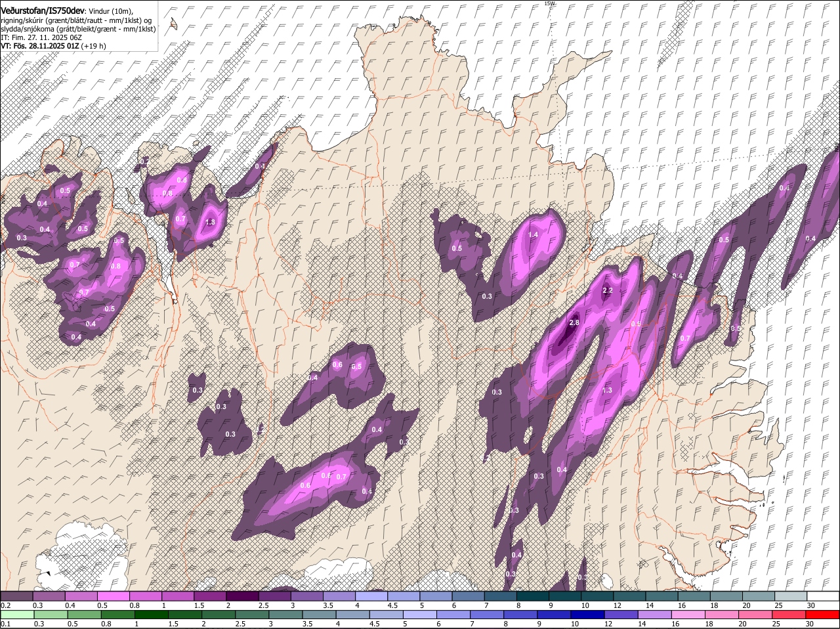Screen dimensions: 840x629
Task: Select the '2.2' precipitation label on the map
Action: click(x=608, y=290)
